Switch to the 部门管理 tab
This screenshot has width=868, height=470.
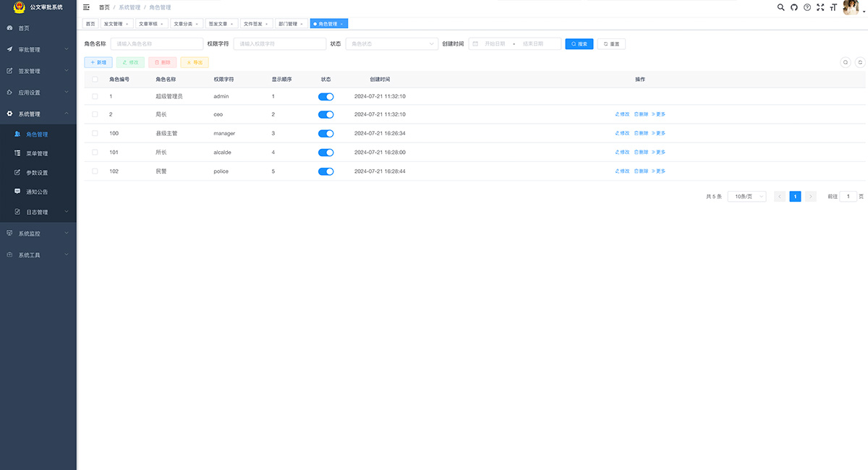pyautogui.click(x=290, y=24)
